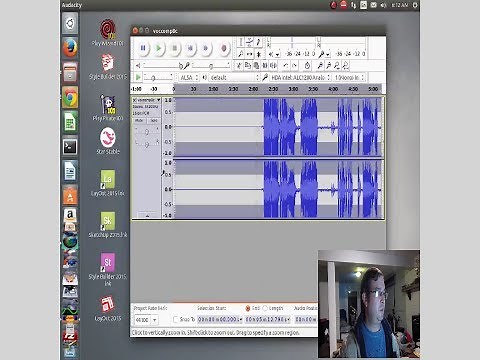This screenshot has height=360, width=480.
Task: Select the I-beam Selection tool
Action: point(240,42)
